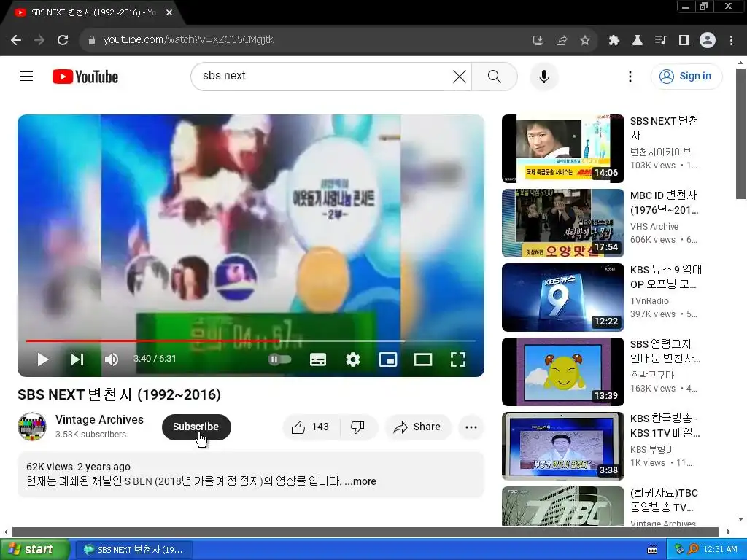Subscribe to Vintage Archives

pyautogui.click(x=196, y=427)
